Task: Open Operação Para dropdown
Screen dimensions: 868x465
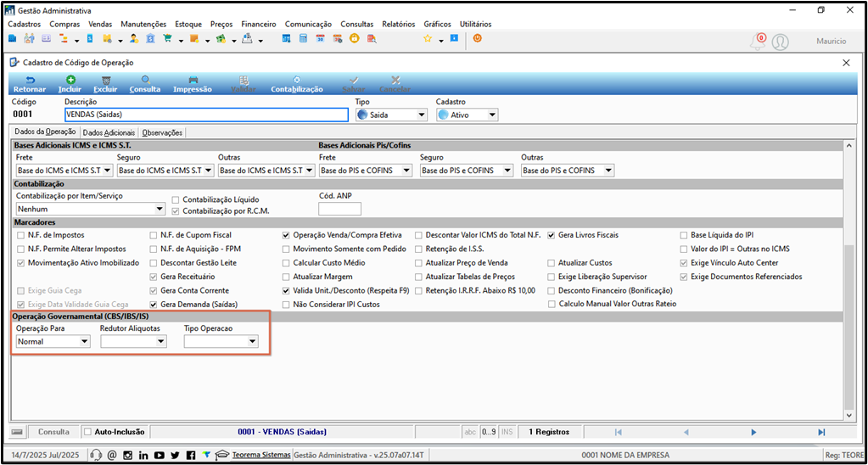Action: coord(53,342)
